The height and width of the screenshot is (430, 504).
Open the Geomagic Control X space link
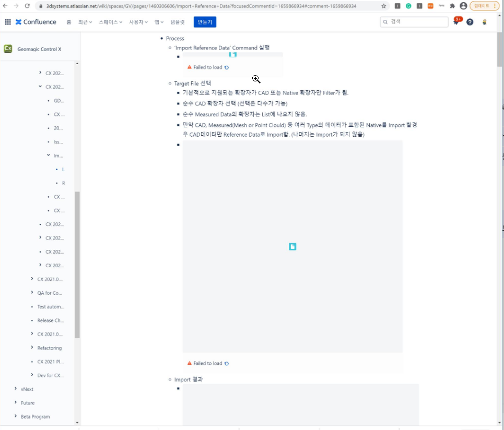tap(39, 49)
